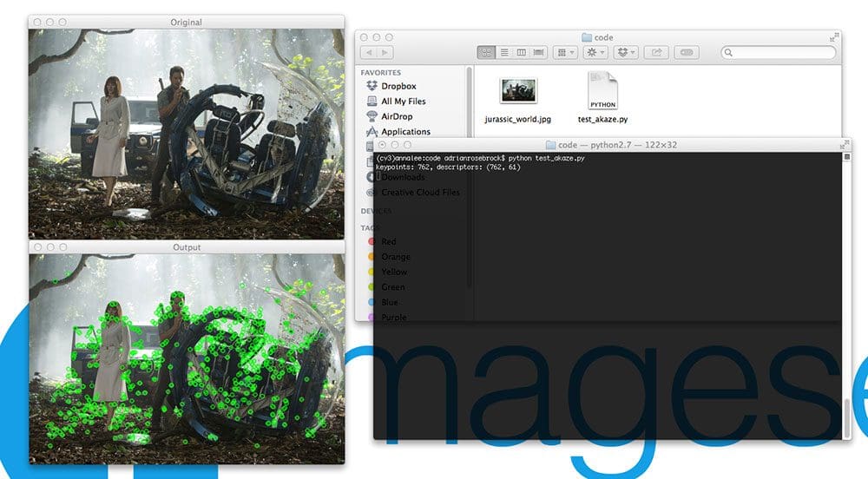Click the Terminal title code — python2.7

tap(616, 145)
